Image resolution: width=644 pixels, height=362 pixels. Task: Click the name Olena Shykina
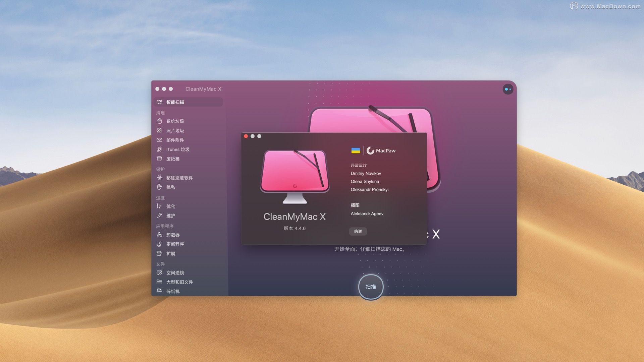coord(365,181)
